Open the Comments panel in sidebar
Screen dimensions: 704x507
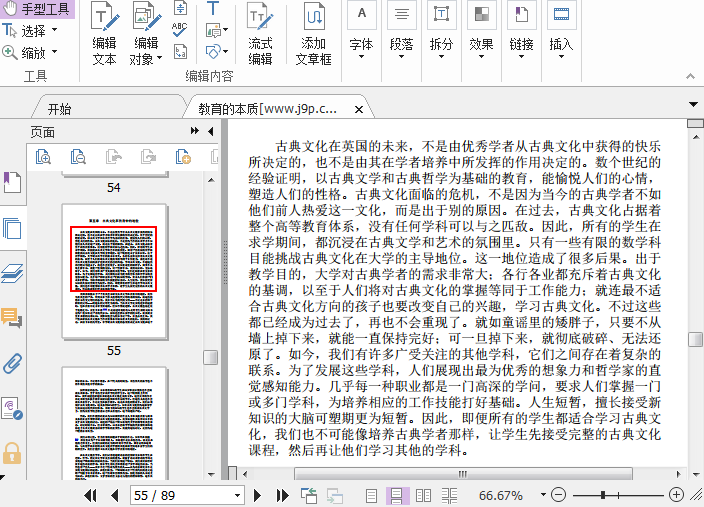(12, 318)
